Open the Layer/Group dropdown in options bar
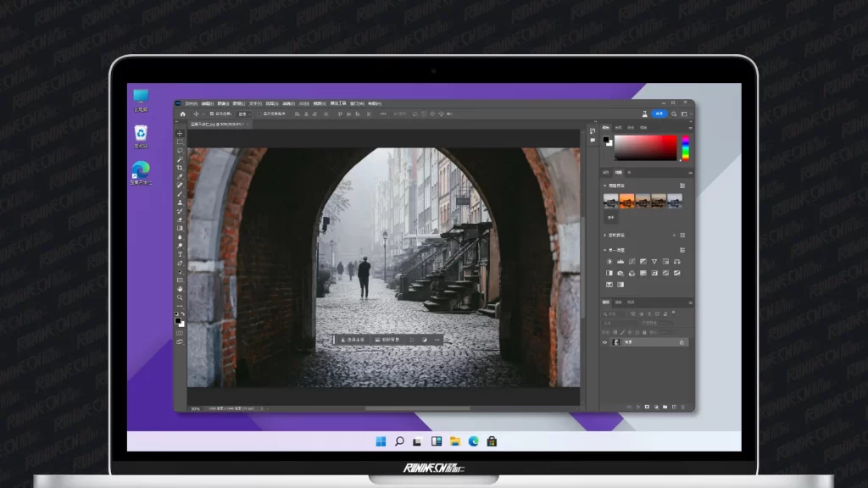 (243, 114)
